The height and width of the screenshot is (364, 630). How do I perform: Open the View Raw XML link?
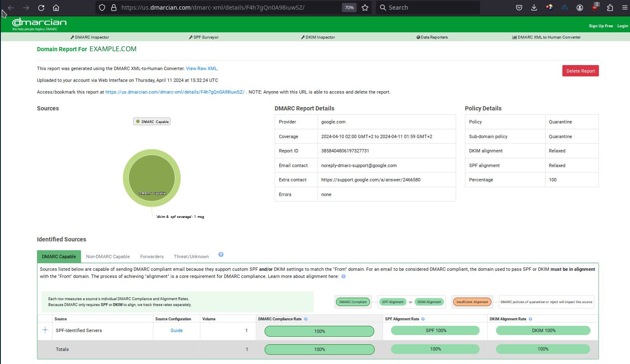pyautogui.click(x=202, y=68)
